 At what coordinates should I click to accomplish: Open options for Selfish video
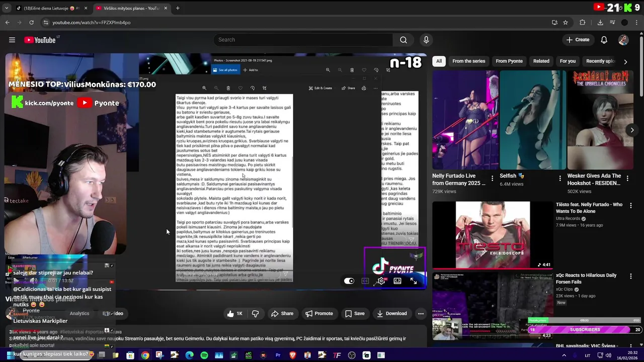[x=560, y=178]
